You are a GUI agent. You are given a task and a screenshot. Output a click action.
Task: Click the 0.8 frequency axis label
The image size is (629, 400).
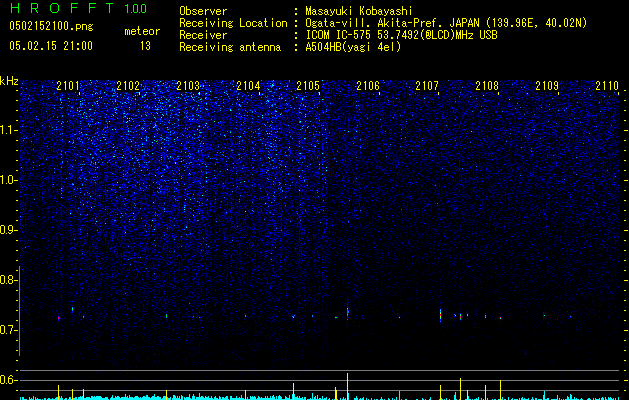tap(8, 280)
